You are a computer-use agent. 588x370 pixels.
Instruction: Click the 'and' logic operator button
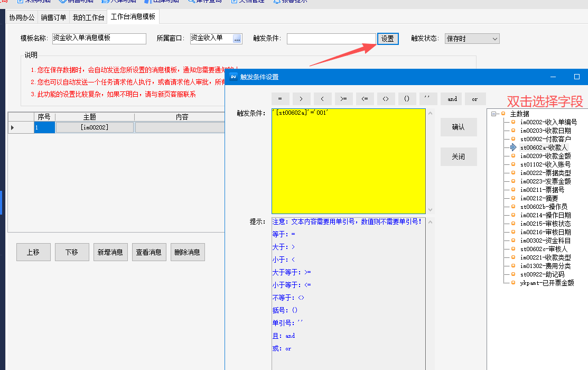(x=452, y=99)
